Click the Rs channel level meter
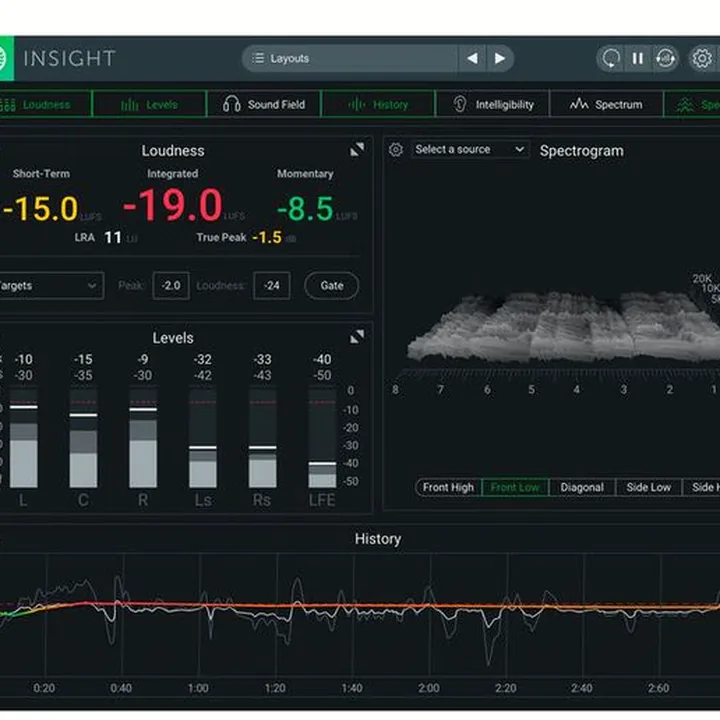This screenshot has width=720, height=720. click(x=262, y=438)
